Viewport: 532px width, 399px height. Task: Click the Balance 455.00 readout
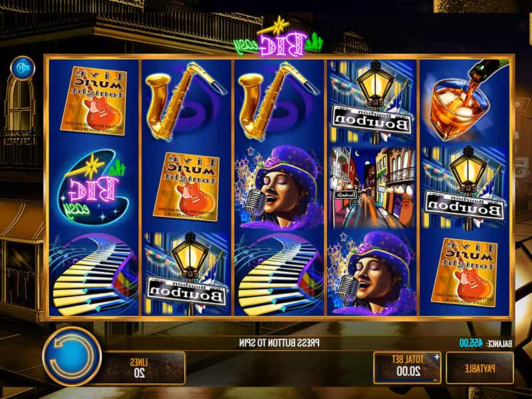coord(485,343)
